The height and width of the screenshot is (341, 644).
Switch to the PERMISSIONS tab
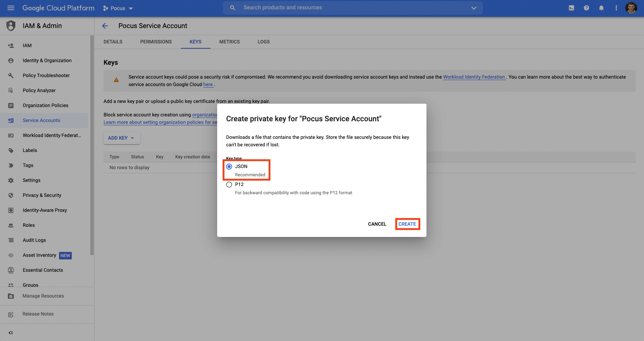(156, 42)
